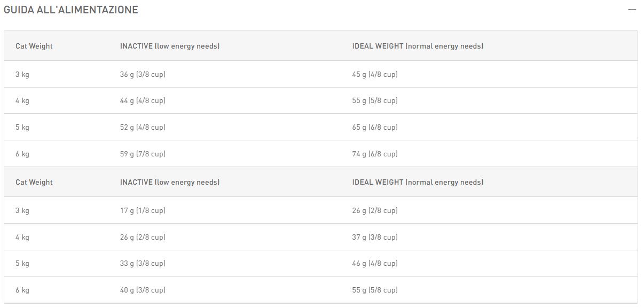Image resolution: width=644 pixels, height=308 pixels.
Task: Click the first table's IDEAL WEIGHT header
Action: (418, 46)
